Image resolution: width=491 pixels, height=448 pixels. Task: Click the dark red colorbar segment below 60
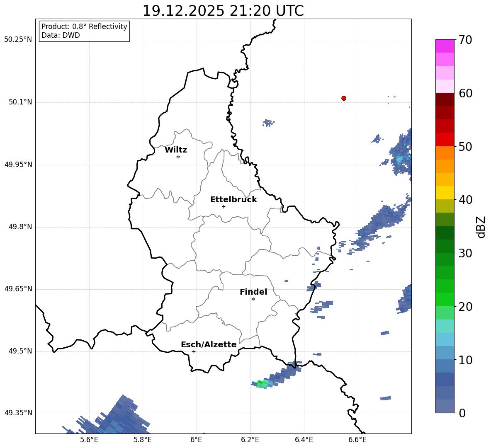[x=445, y=99]
